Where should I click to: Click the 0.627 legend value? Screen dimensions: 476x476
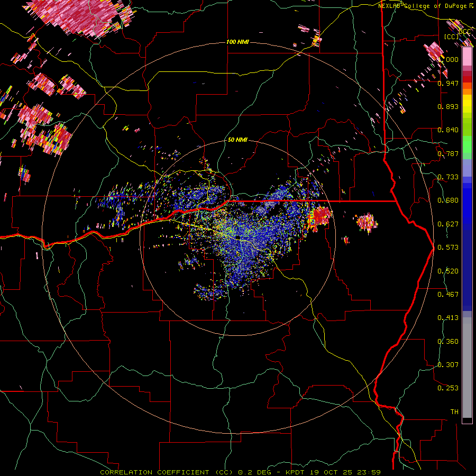pos(448,224)
